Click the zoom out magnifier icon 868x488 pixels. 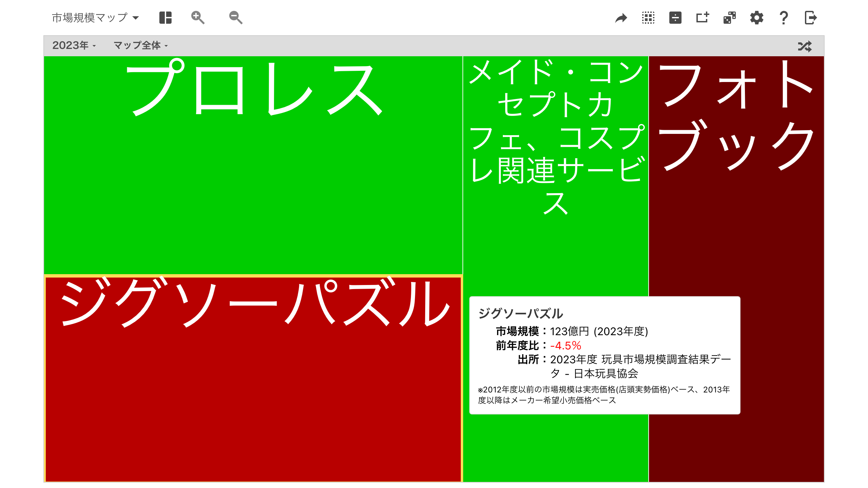(236, 18)
